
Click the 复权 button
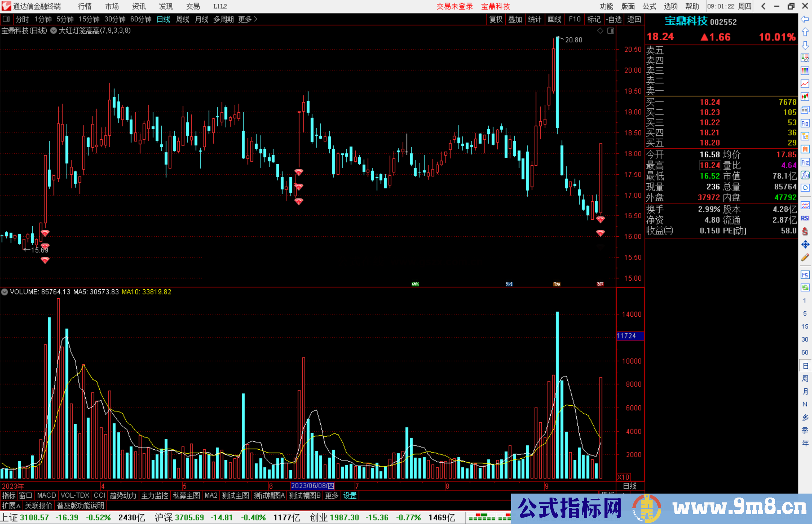tap(496, 19)
